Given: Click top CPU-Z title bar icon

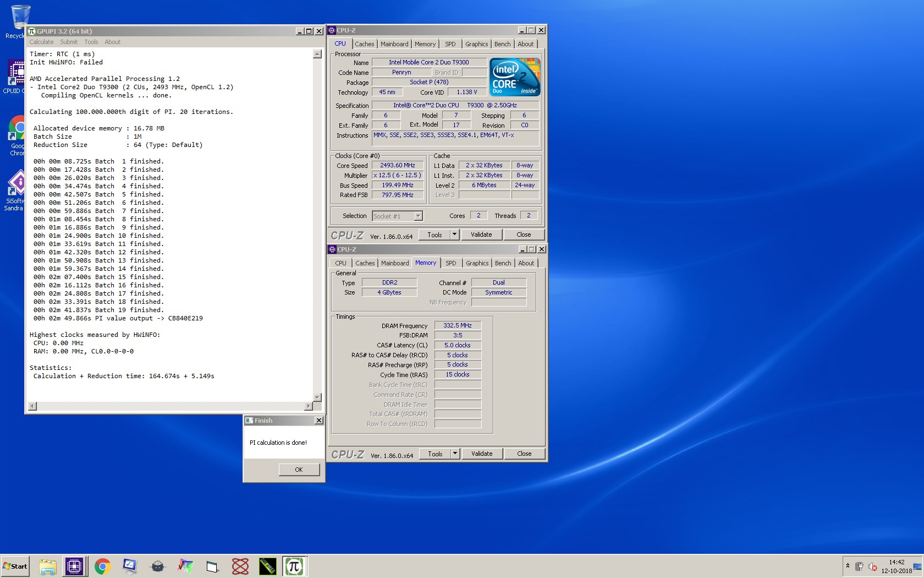Looking at the screenshot, I should [x=332, y=30].
